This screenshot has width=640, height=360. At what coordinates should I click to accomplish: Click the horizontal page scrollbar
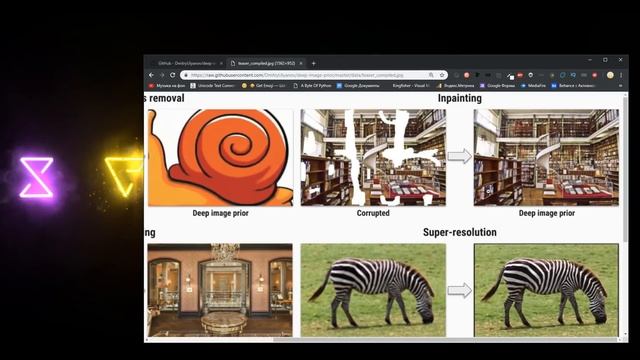click(x=445, y=340)
